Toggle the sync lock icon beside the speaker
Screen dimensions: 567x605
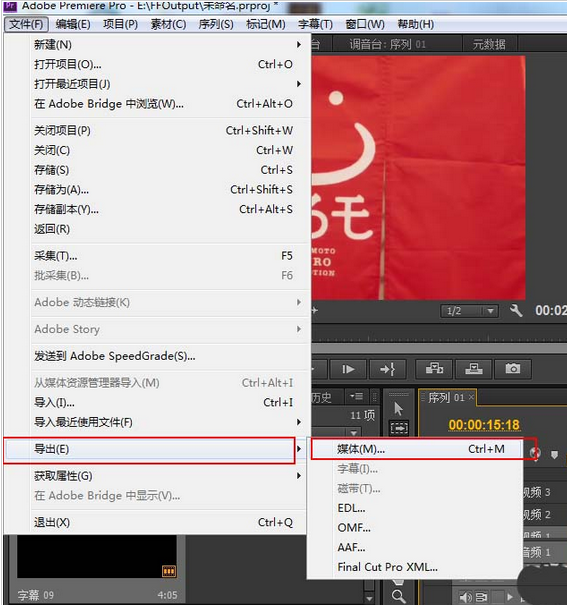pyautogui.click(x=481, y=597)
